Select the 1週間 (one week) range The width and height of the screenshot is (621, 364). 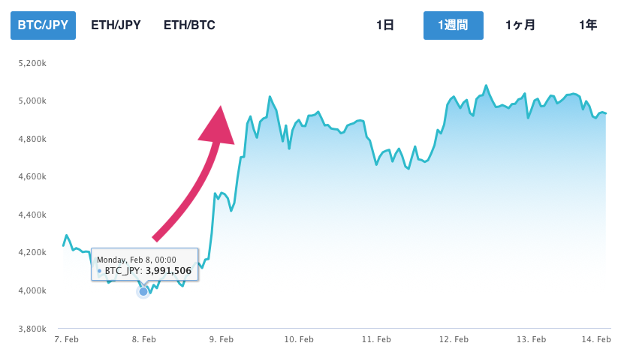tap(453, 26)
